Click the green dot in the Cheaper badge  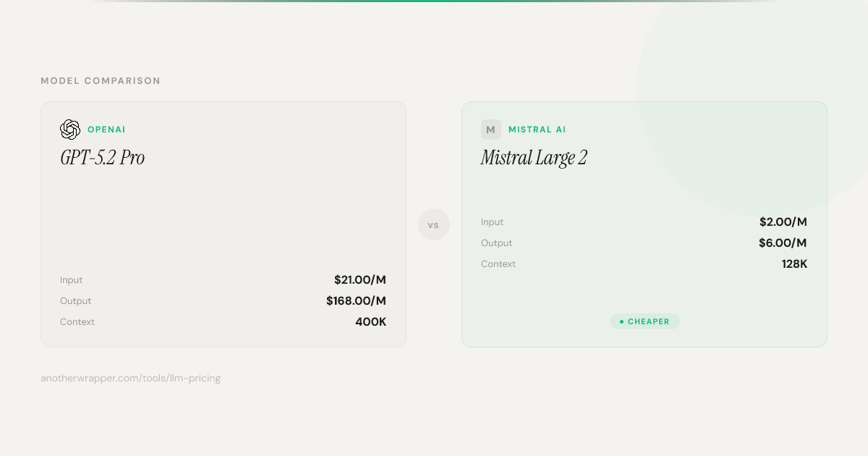pyautogui.click(x=621, y=321)
